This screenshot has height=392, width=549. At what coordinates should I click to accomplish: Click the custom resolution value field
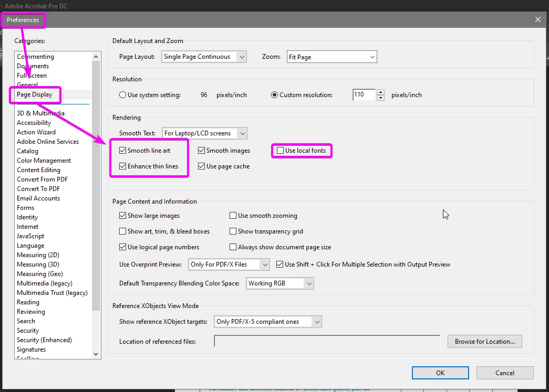(364, 94)
